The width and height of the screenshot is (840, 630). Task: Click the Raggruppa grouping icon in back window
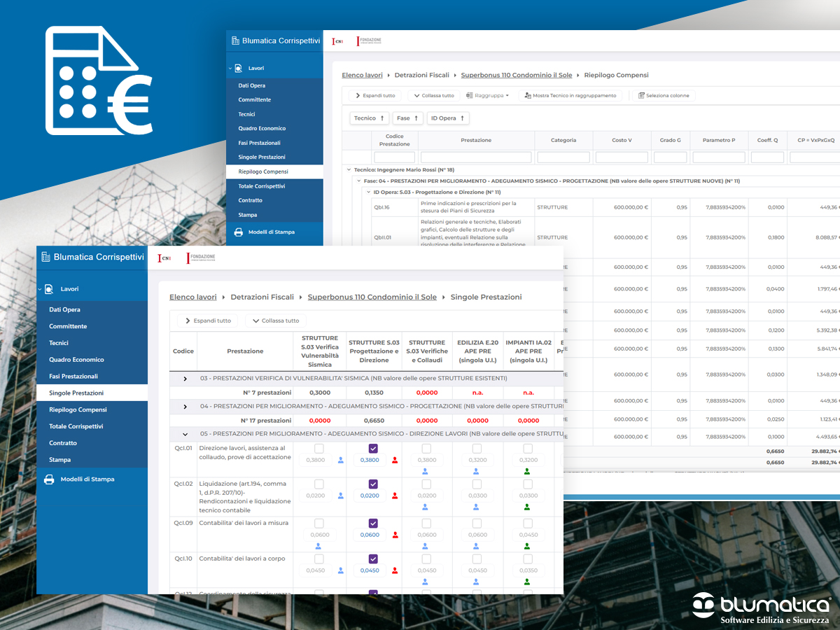pyautogui.click(x=469, y=95)
